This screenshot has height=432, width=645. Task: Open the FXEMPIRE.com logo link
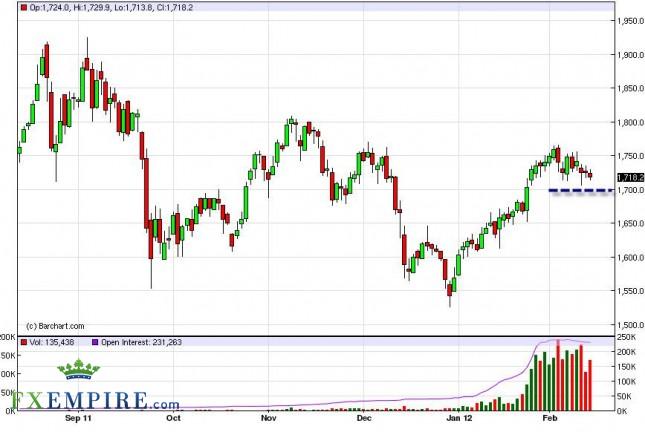[x=95, y=401]
